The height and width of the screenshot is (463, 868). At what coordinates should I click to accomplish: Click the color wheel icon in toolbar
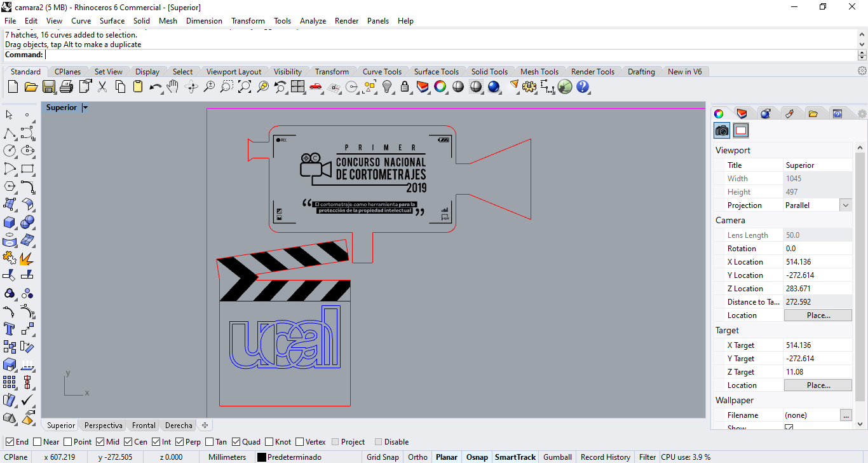pyautogui.click(x=440, y=86)
